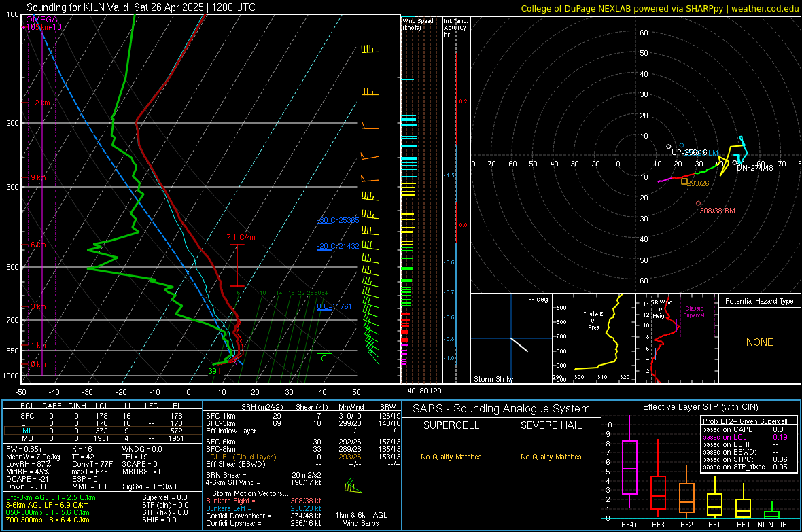
Task: Click the 'SigSvr = 0 m3/s3' value
Action: [x=150, y=487]
